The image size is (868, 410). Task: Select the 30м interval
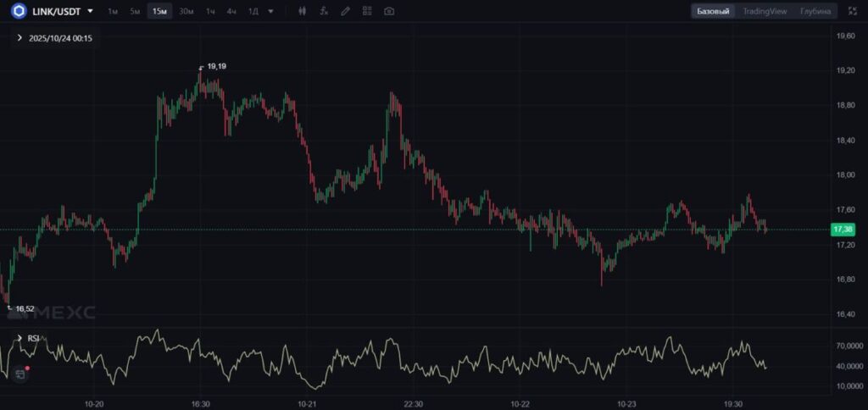click(186, 12)
